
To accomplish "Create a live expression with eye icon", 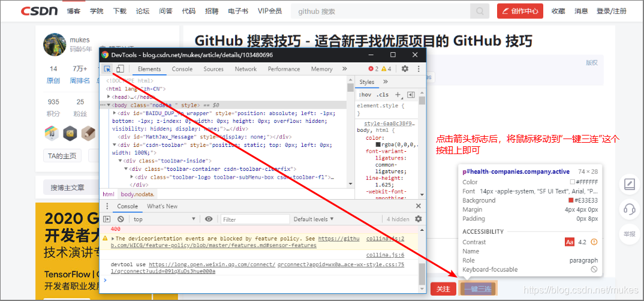I will coord(209,219).
